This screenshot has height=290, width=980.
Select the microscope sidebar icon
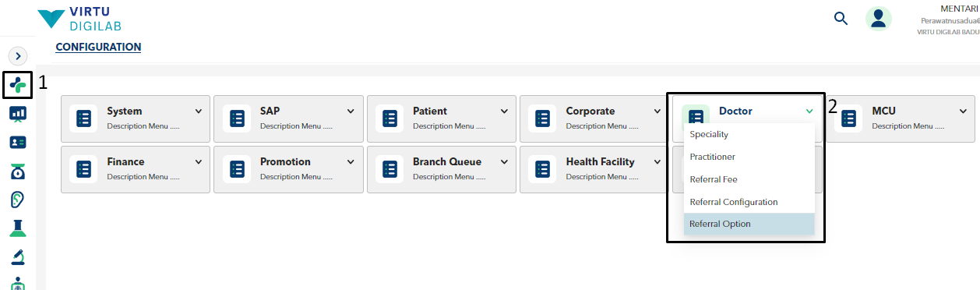tap(17, 256)
